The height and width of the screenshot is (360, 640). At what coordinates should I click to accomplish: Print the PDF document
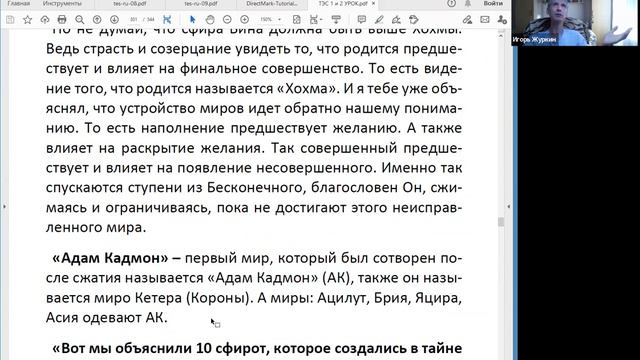coord(62,20)
